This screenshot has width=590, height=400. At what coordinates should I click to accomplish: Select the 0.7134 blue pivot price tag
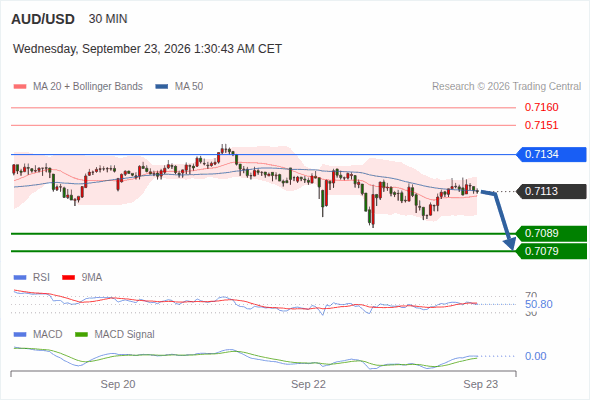tap(551, 154)
